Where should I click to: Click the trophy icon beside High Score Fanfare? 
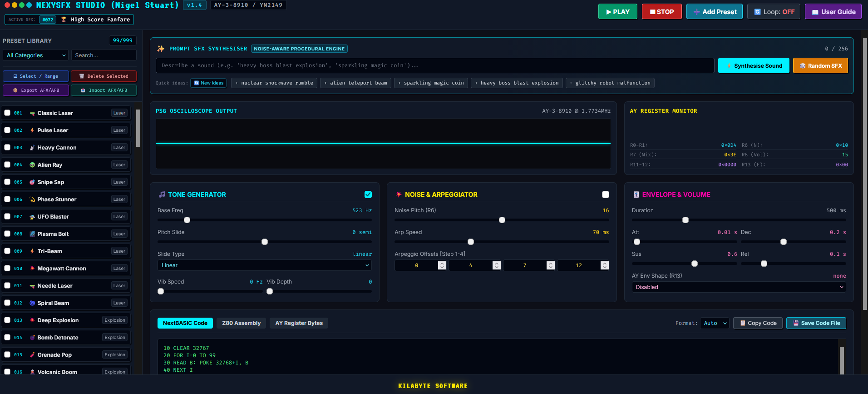64,20
